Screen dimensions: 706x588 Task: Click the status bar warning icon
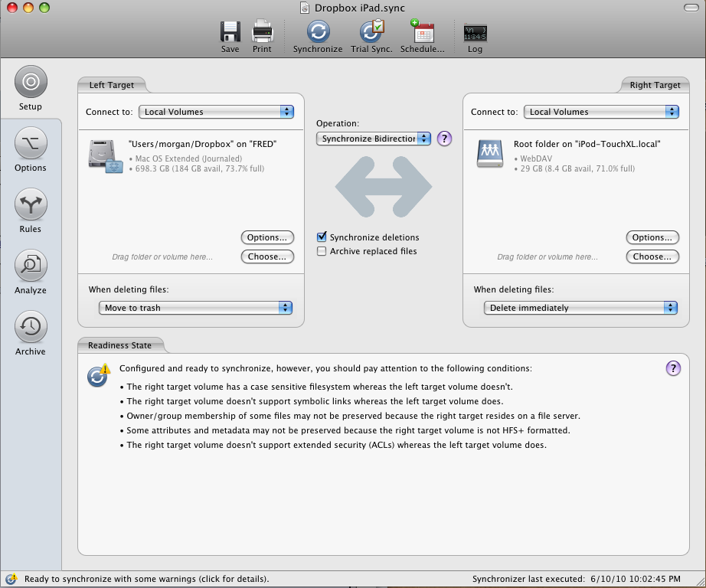coord(11,579)
